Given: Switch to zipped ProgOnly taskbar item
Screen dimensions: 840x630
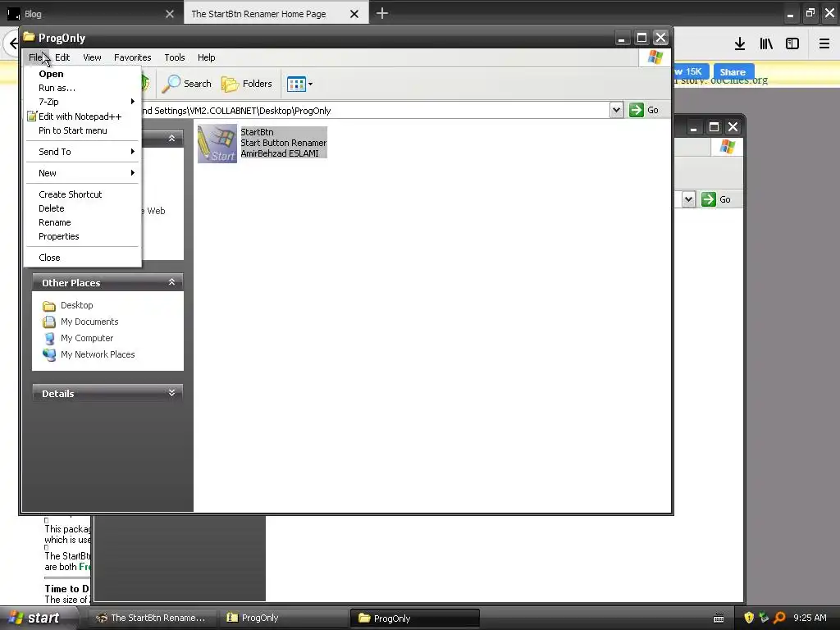Looking at the screenshot, I should [x=283, y=618].
